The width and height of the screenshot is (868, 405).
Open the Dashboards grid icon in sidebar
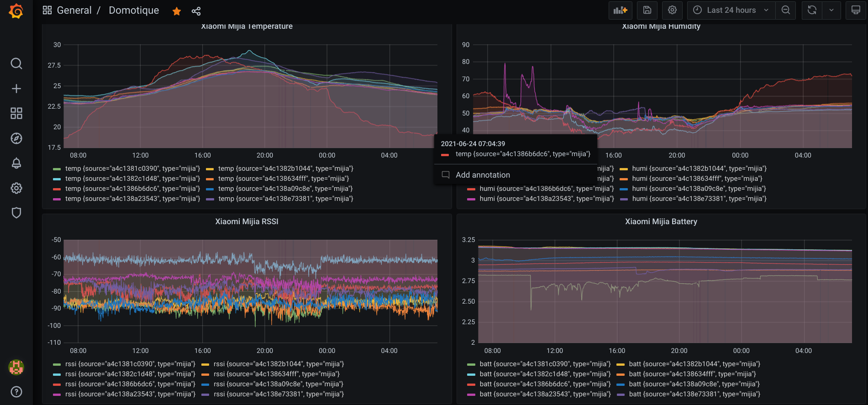(16, 113)
